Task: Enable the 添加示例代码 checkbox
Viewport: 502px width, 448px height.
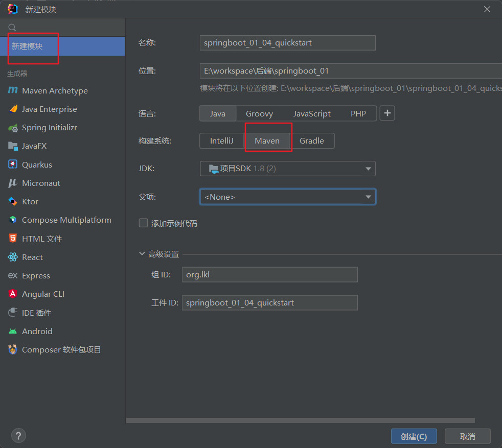Action: pyautogui.click(x=143, y=223)
